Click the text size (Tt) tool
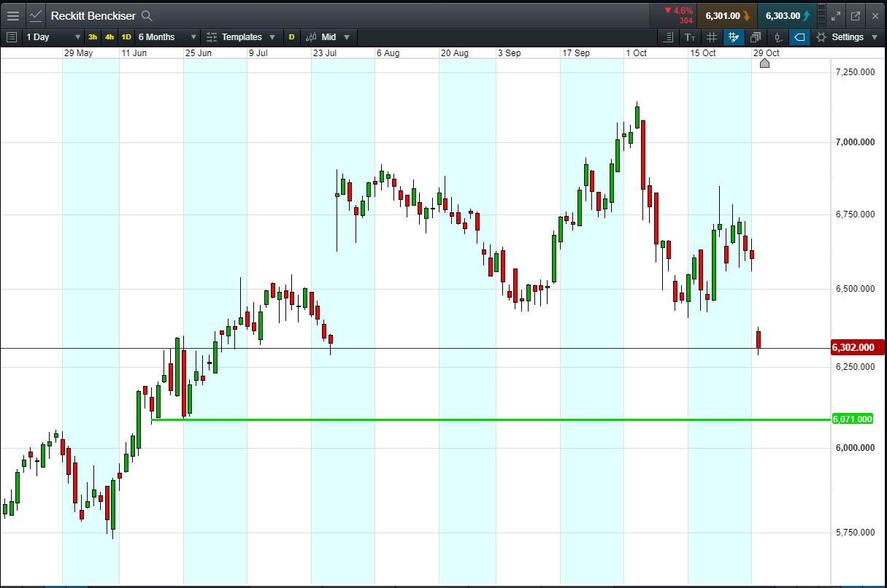887x588 pixels. pos(691,37)
